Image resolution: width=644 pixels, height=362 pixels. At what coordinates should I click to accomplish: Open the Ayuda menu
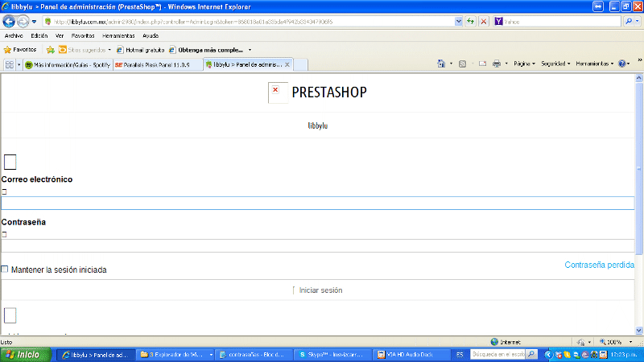click(x=151, y=35)
